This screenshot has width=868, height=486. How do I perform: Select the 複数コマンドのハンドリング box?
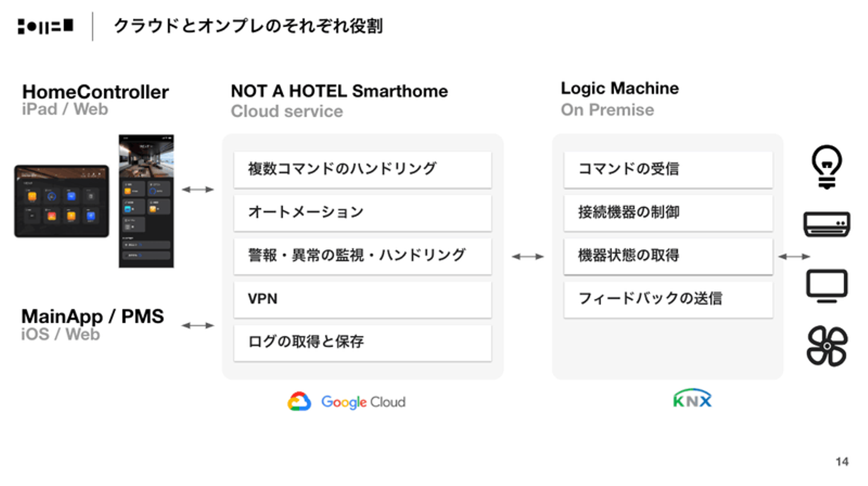[x=362, y=169]
